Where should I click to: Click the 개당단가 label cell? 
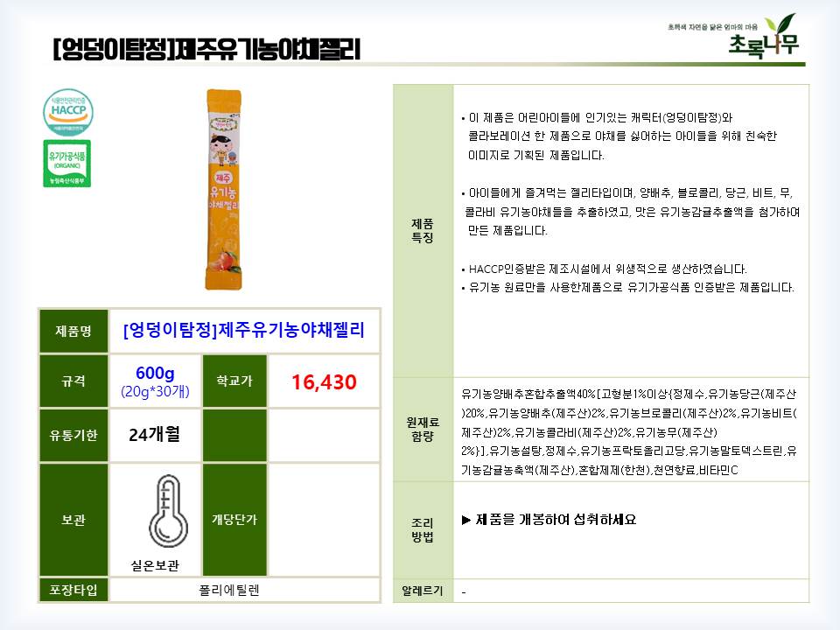tap(234, 520)
